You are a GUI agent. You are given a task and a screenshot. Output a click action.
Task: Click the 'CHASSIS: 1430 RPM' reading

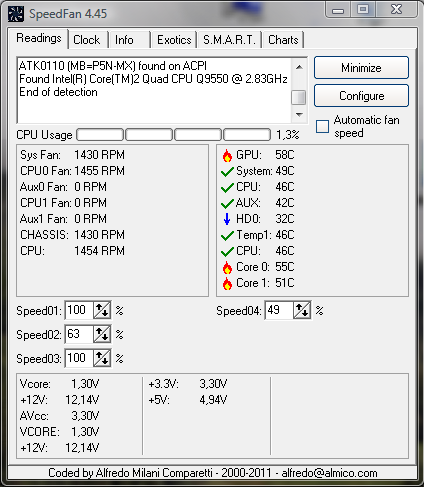72,235
